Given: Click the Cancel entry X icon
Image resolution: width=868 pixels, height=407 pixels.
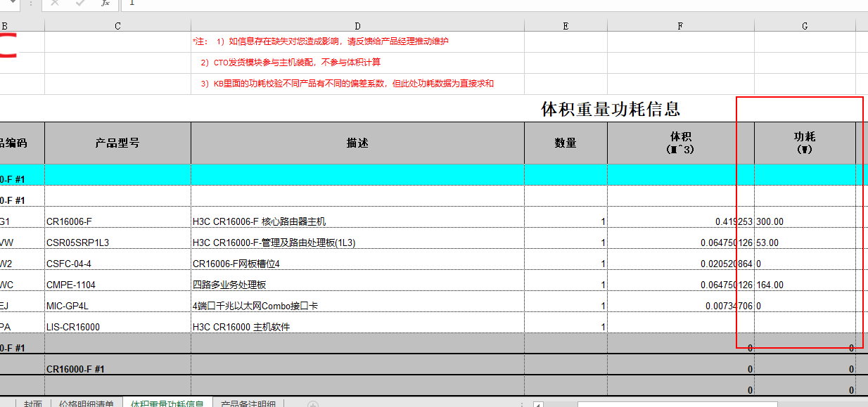Looking at the screenshot, I should point(56,4).
